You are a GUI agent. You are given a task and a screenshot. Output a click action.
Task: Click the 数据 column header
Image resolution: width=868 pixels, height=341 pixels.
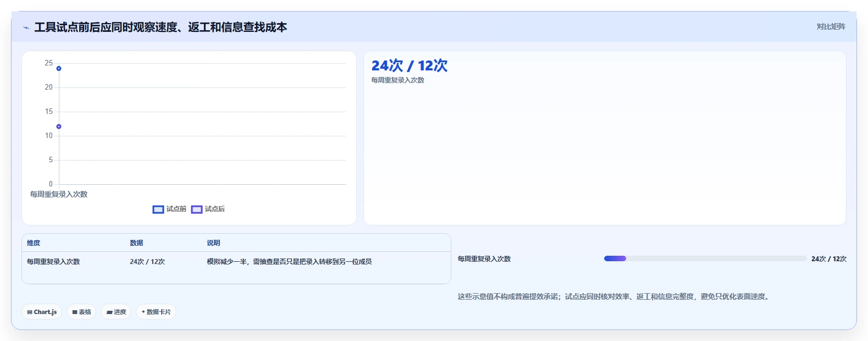pyautogui.click(x=136, y=243)
